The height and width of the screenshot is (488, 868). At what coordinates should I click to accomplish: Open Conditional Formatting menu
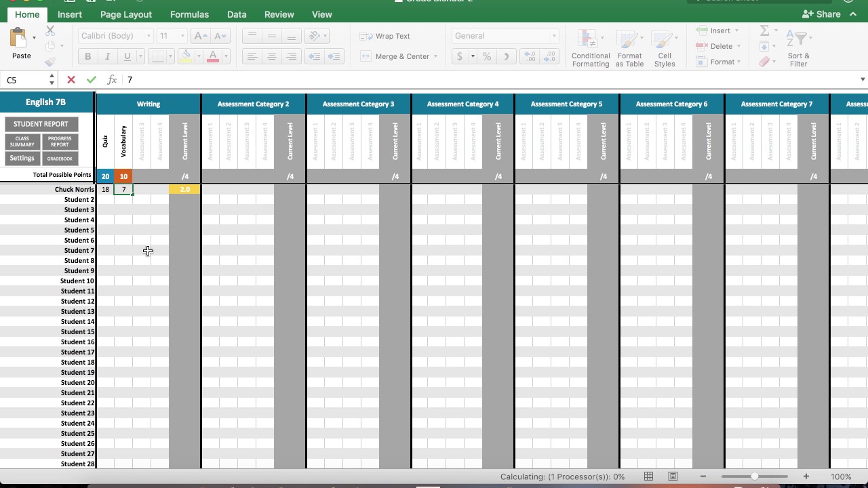click(x=590, y=48)
